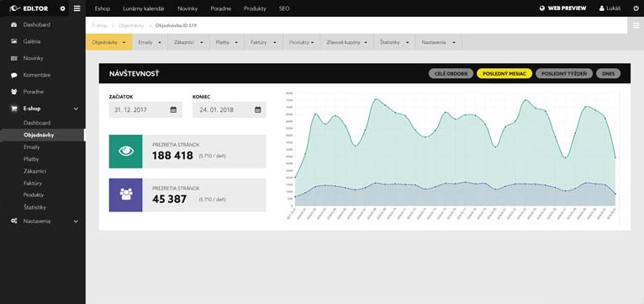
Task: Click the purple visitors group tile
Action: [125, 195]
